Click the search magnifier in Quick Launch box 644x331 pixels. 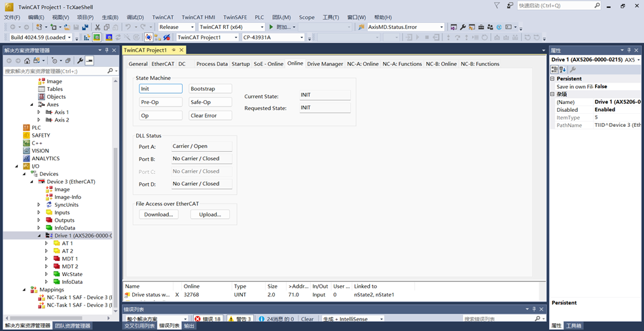[597, 6]
